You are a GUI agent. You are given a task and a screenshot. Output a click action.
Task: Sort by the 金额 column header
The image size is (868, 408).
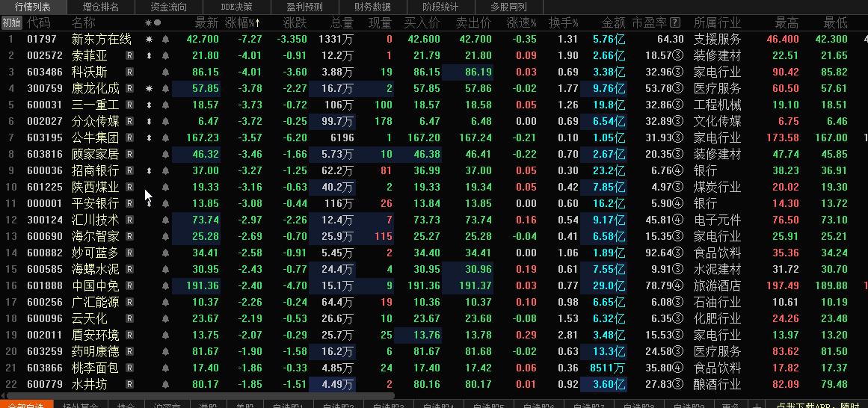pos(613,22)
